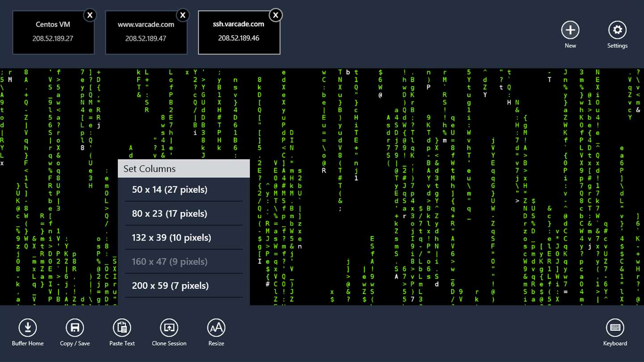Click the Paste Text clipboard icon
Screen dimensions: 644x362
click(x=122, y=328)
